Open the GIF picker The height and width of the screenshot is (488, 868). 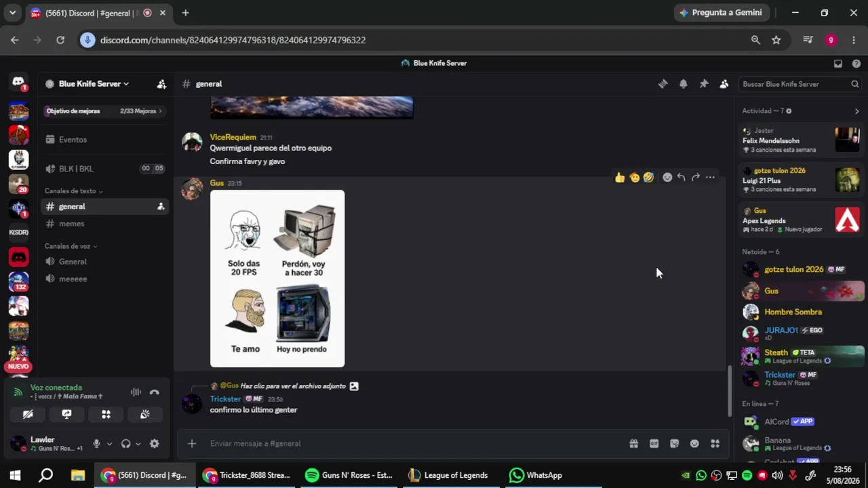654,444
